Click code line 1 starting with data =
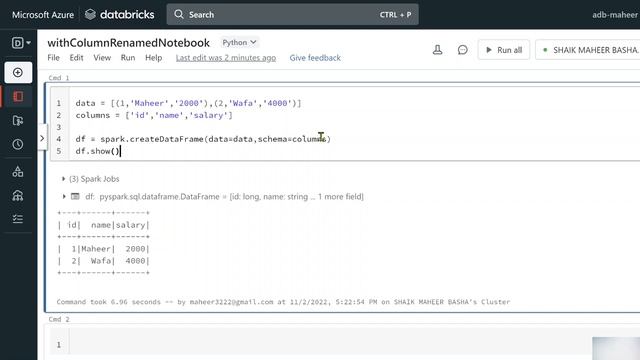Viewport: 640px width, 360px height. click(x=188, y=103)
